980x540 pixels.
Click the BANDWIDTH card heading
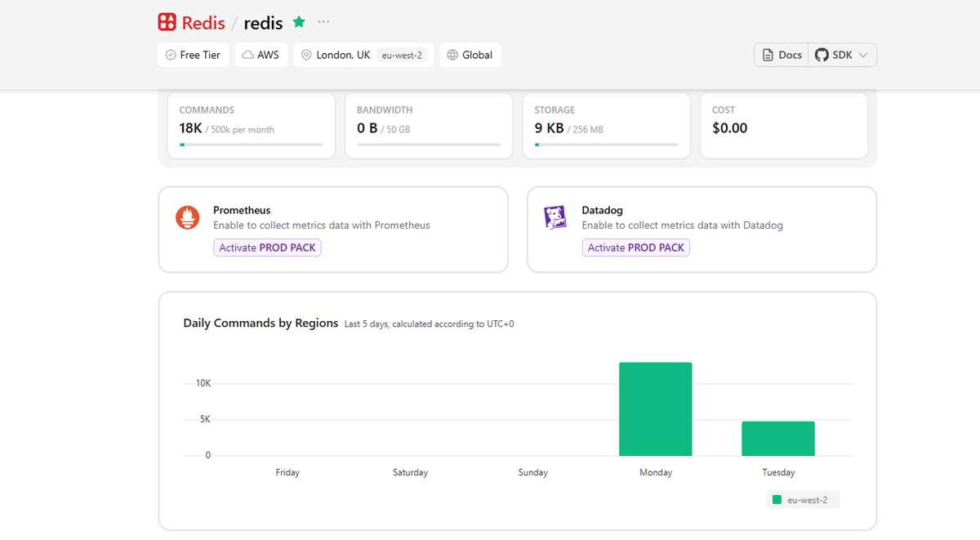(385, 109)
